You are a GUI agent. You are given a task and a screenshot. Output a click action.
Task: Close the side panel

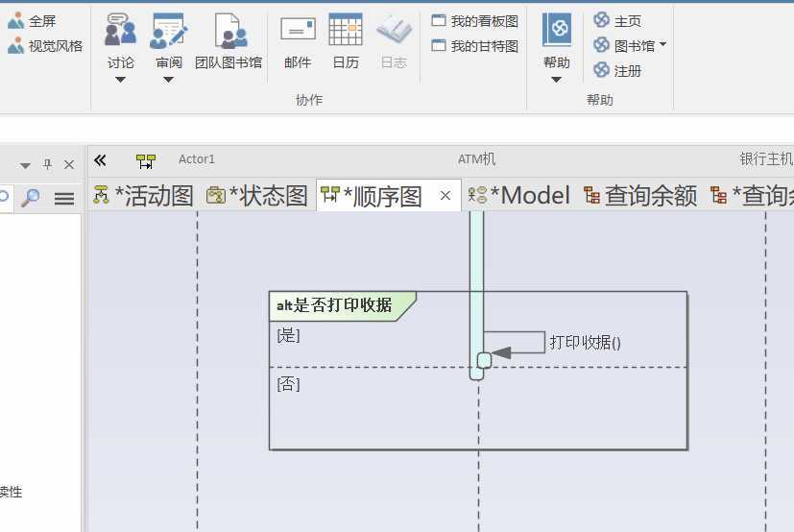(x=69, y=164)
